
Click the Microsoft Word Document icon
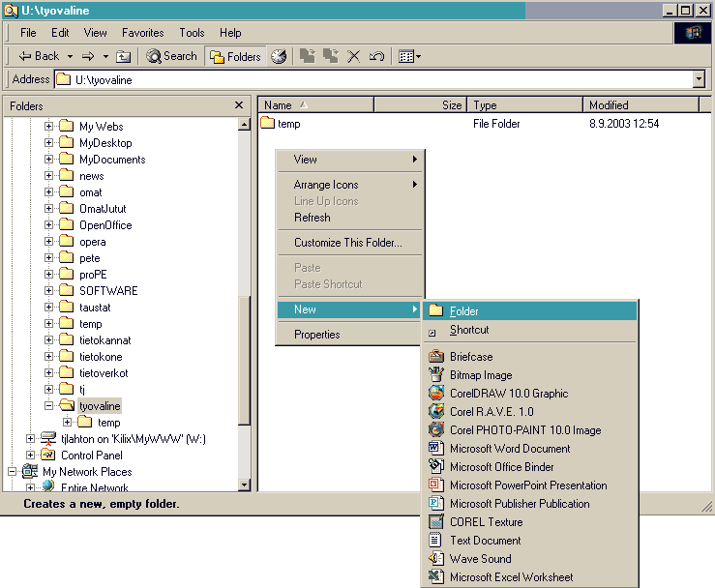pyautogui.click(x=436, y=448)
